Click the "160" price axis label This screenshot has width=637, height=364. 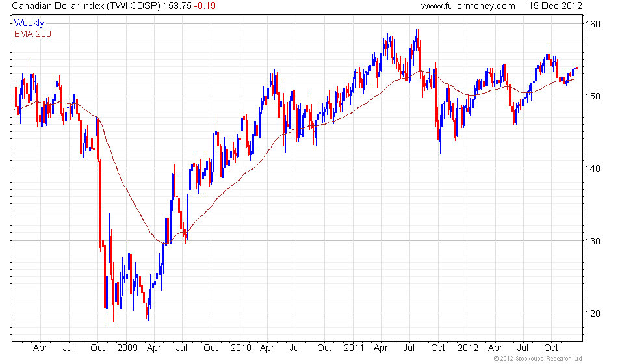pyautogui.click(x=593, y=24)
